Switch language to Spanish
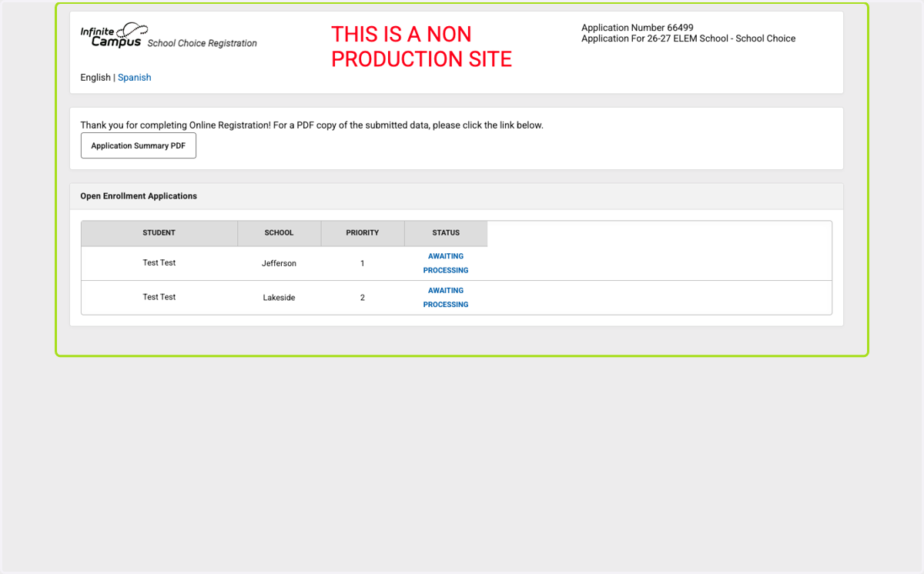Image resolution: width=924 pixels, height=574 pixels. click(134, 78)
